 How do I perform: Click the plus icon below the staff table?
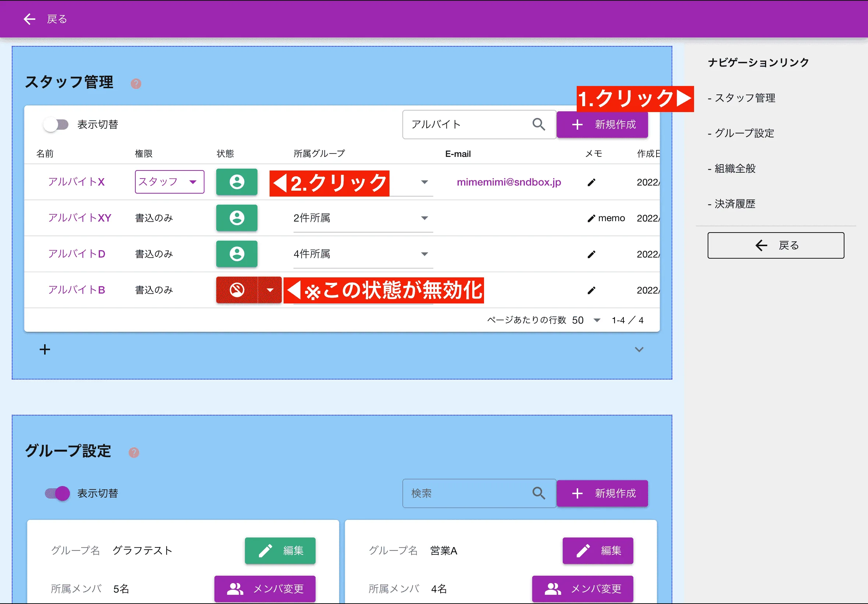point(45,349)
